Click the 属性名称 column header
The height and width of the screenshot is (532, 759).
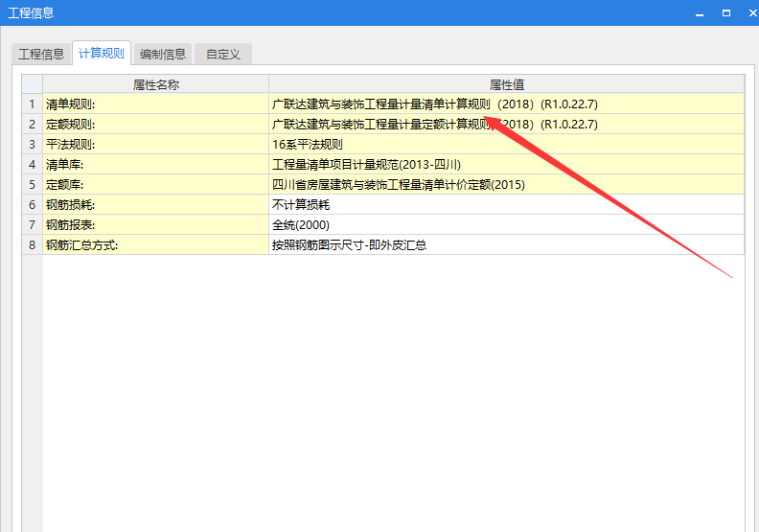[156, 84]
